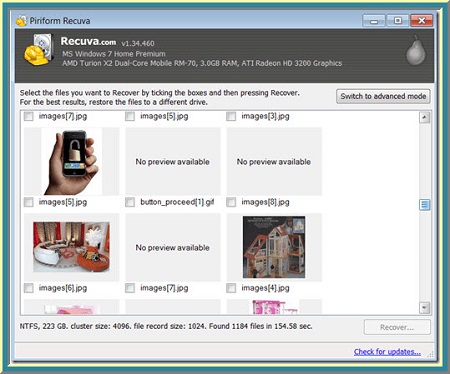The image size is (450, 374).
Task: Click the Recover... button
Action: pos(397,327)
